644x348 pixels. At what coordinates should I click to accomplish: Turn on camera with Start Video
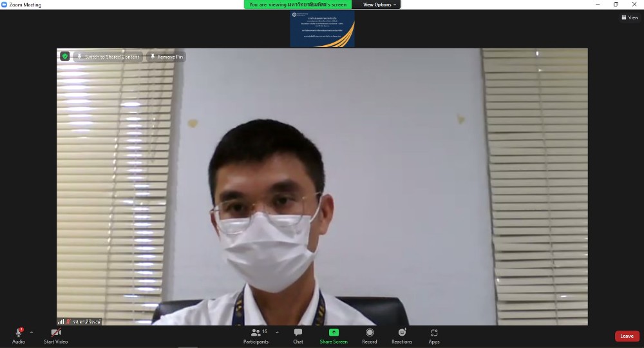[55, 333]
